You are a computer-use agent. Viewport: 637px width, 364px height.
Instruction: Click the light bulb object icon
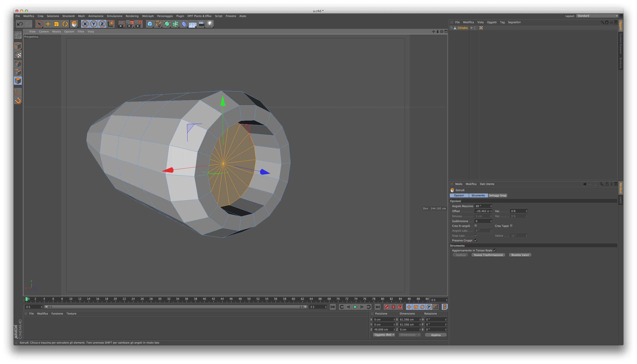(x=210, y=24)
